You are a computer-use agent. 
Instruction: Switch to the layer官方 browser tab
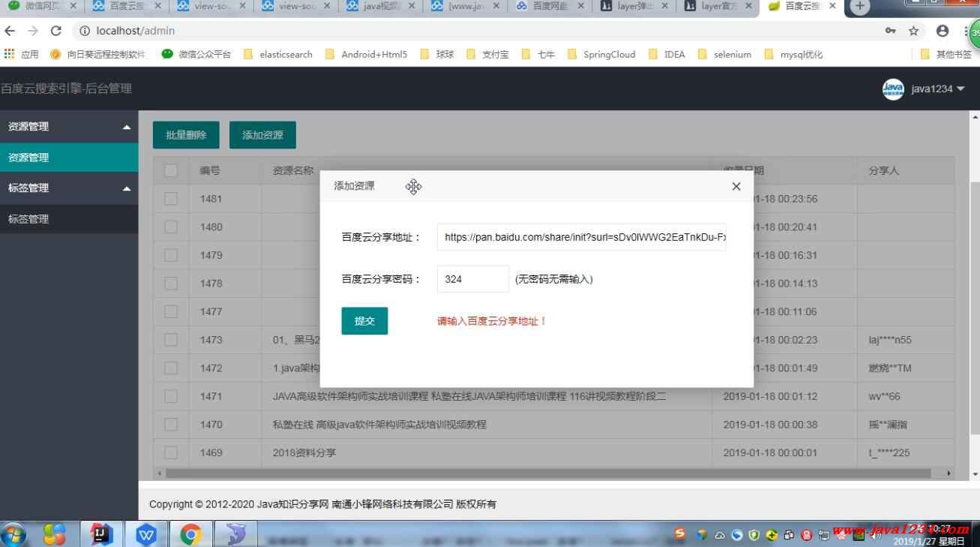[720, 6]
